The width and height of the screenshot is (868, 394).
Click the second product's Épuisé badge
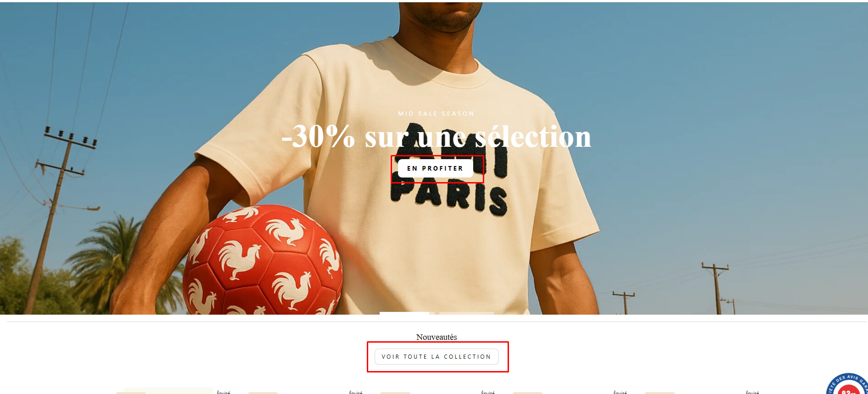(355, 392)
